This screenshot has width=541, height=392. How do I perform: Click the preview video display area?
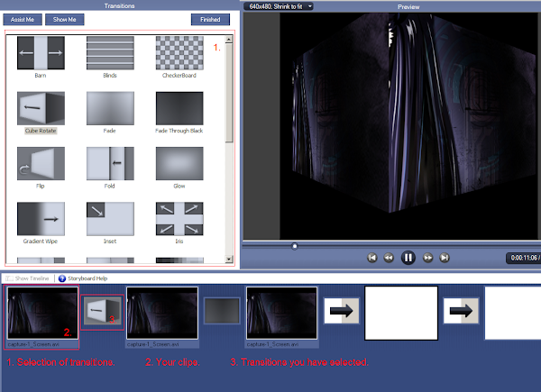[x=408, y=126]
